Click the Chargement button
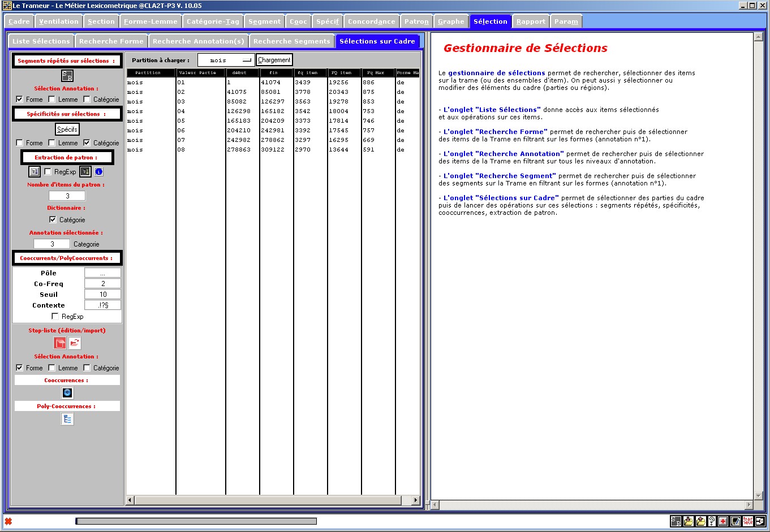The width and height of the screenshot is (770, 532). (x=274, y=60)
